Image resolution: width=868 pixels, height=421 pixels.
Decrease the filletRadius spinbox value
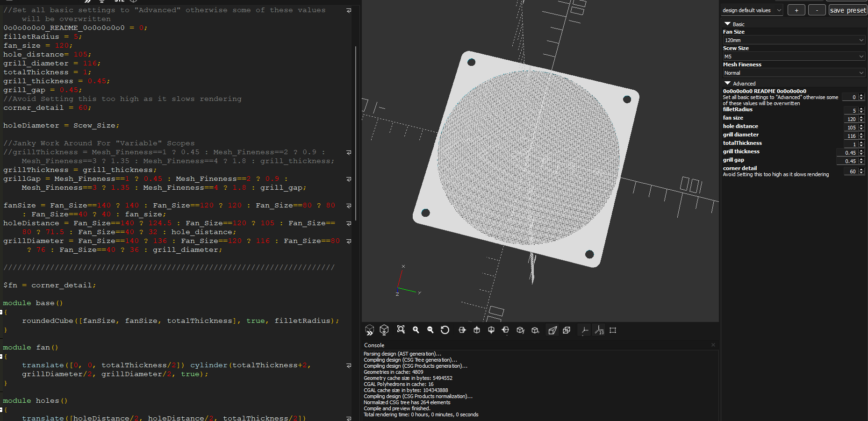(861, 113)
